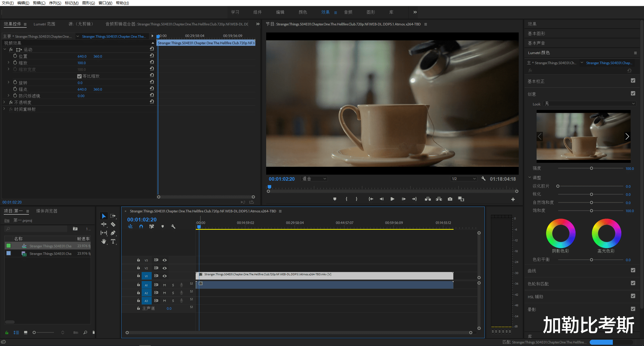Click the Ripple Edit tool

coord(104,224)
